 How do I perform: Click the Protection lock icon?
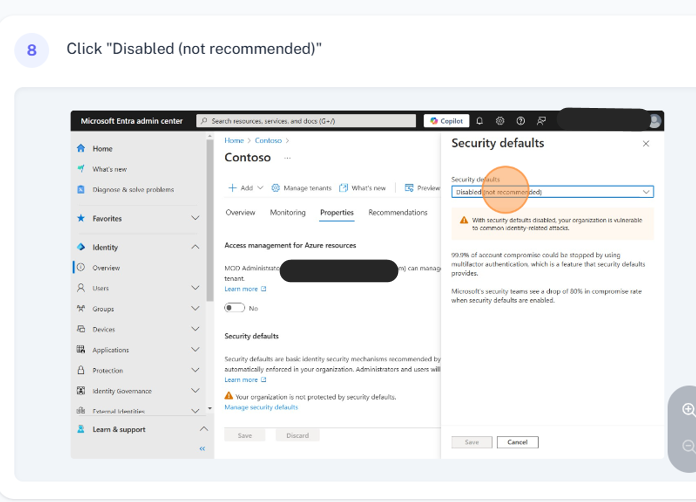click(81, 370)
